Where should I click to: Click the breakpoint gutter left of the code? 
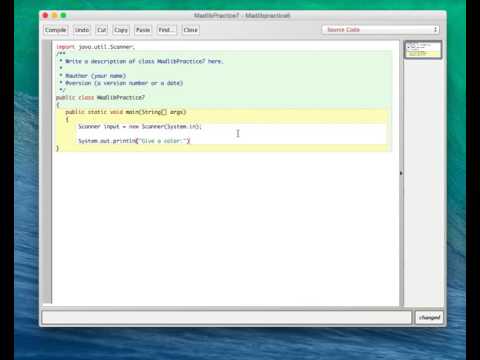[x=47, y=172]
